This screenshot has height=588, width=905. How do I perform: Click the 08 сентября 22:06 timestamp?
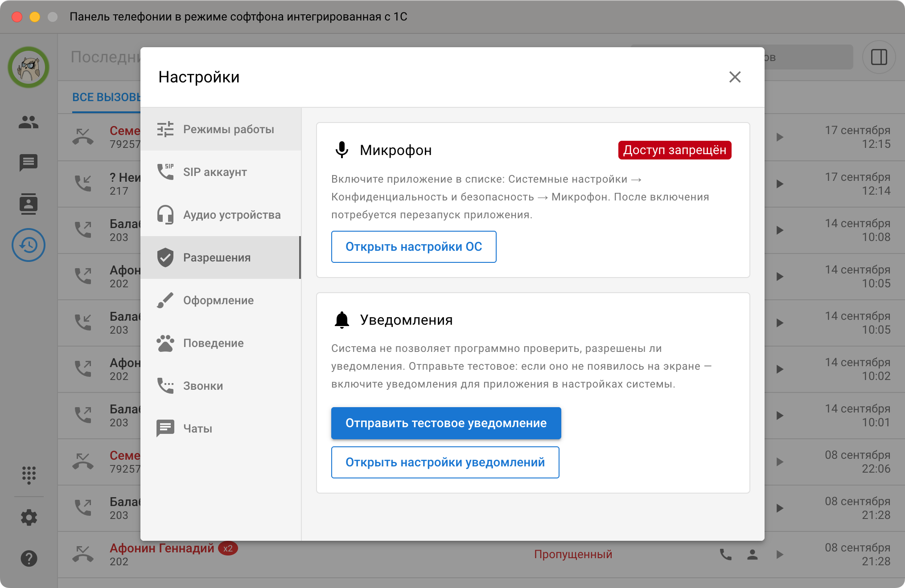tap(857, 462)
